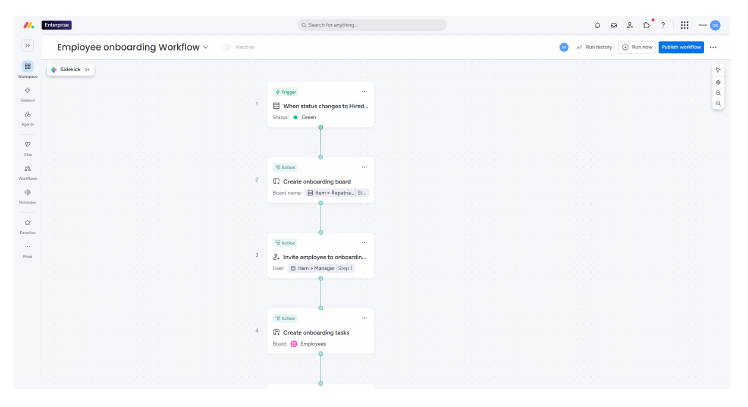Open the workflow title dropdown
This screenshot has height=407, width=748.
pos(206,47)
